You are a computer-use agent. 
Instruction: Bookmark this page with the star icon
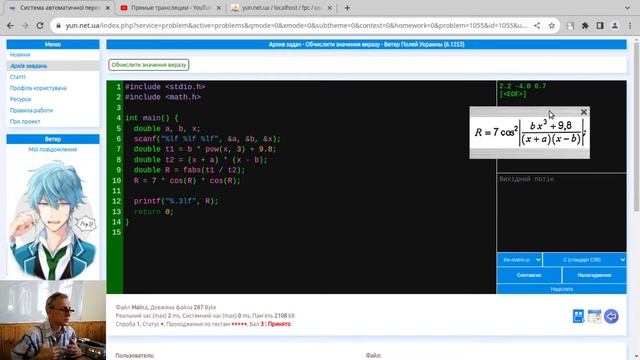[x=552, y=25]
